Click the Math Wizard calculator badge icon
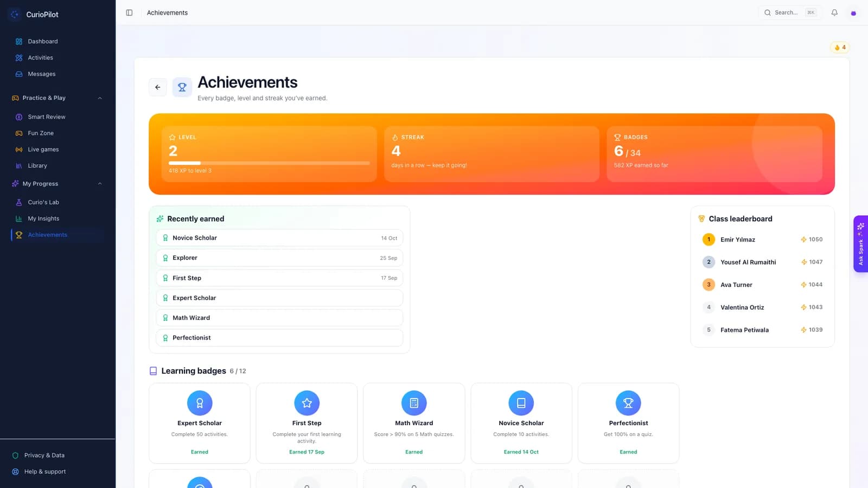Viewport: 868px width, 488px height. click(414, 403)
